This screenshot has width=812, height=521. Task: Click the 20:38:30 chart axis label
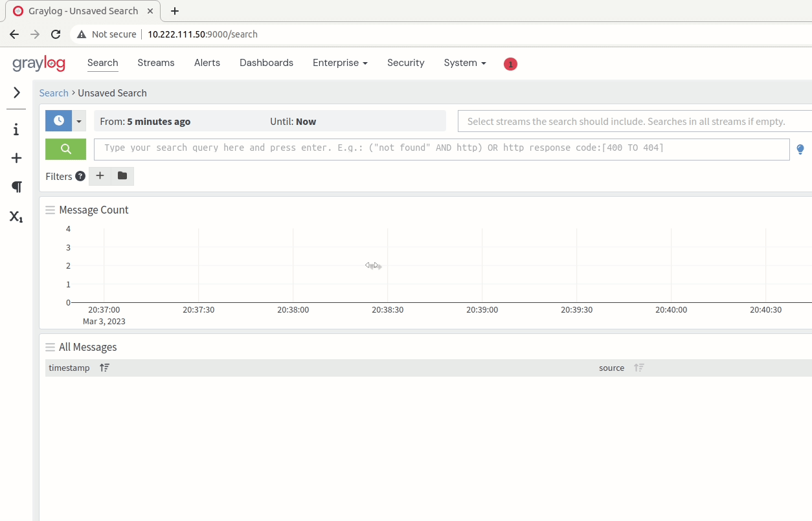click(387, 310)
